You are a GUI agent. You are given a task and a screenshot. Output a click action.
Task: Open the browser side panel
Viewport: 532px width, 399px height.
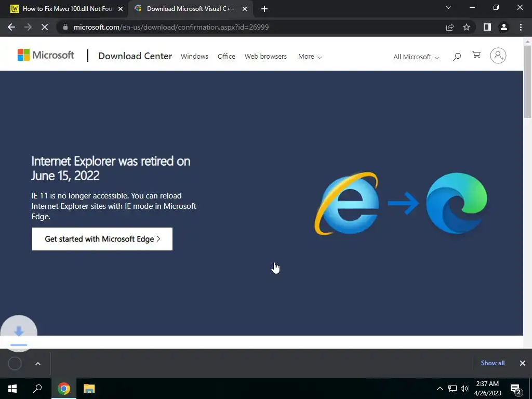(x=487, y=27)
